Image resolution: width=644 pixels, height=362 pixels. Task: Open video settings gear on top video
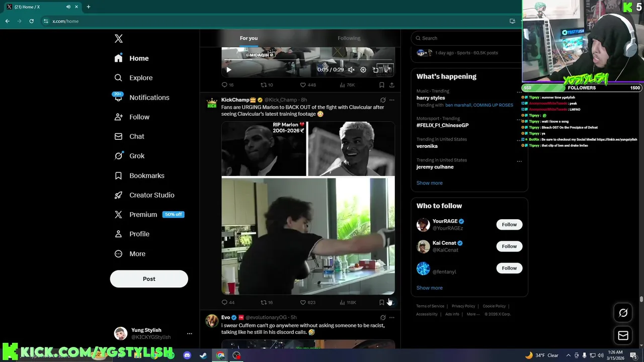(363, 70)
